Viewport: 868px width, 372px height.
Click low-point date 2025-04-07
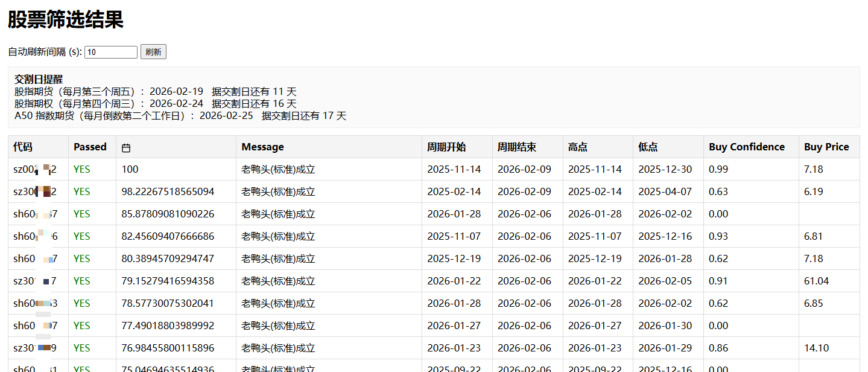665,191
